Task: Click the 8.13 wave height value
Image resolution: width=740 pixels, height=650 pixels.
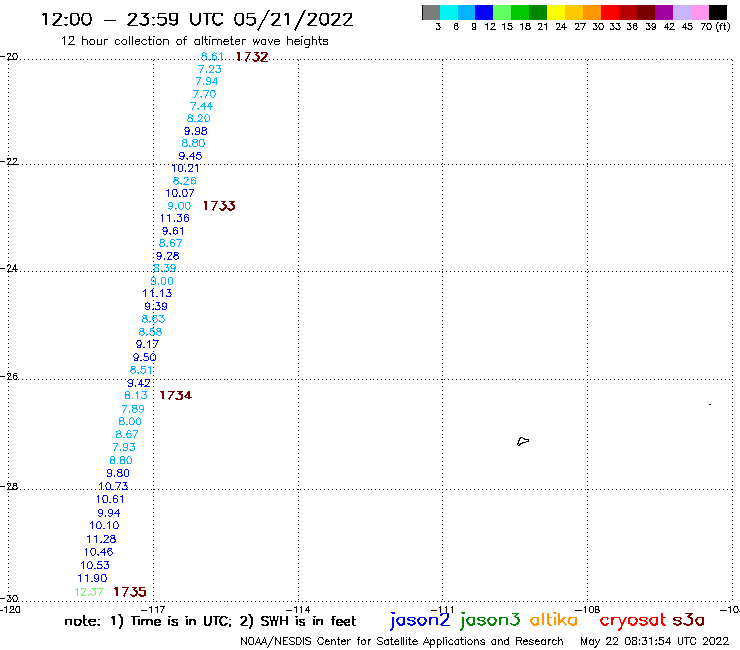Action: [136, 396]
